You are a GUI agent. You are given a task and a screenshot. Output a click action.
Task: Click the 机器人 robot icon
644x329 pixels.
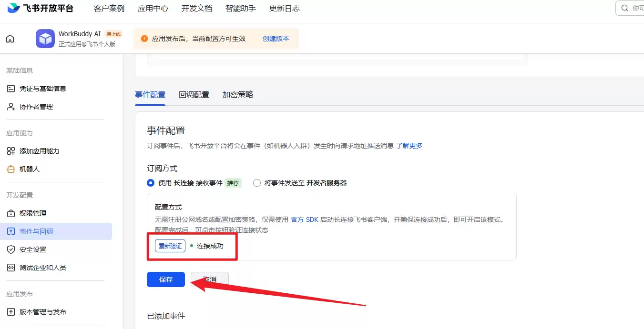click(x=11, y=169)
